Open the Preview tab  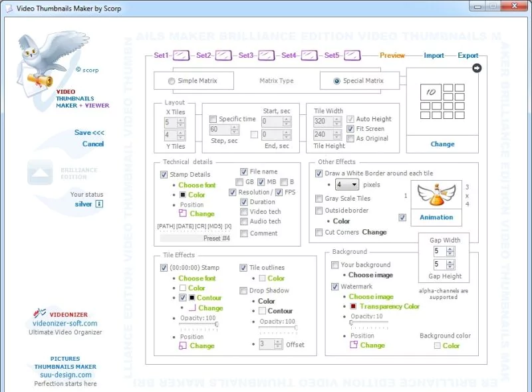point(392,56)
